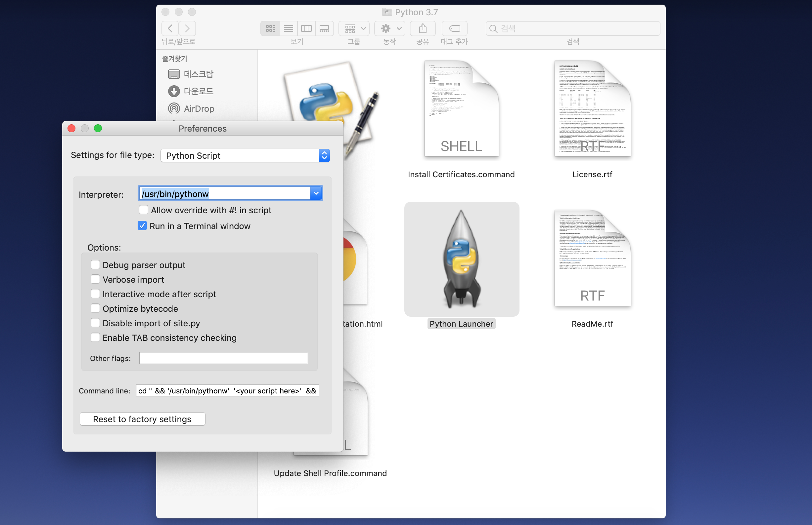Switch Finder to list view
The image size is (812, 525).
pos(288,28)
